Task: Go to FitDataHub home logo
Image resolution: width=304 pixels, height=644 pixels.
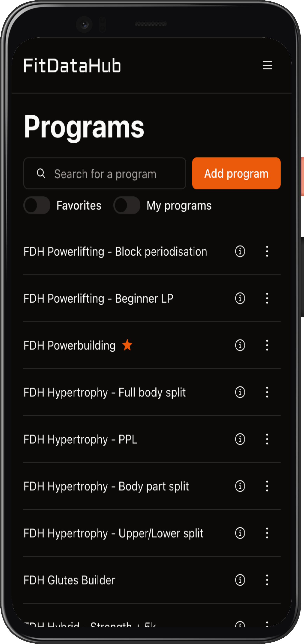Action: [72, 66]
